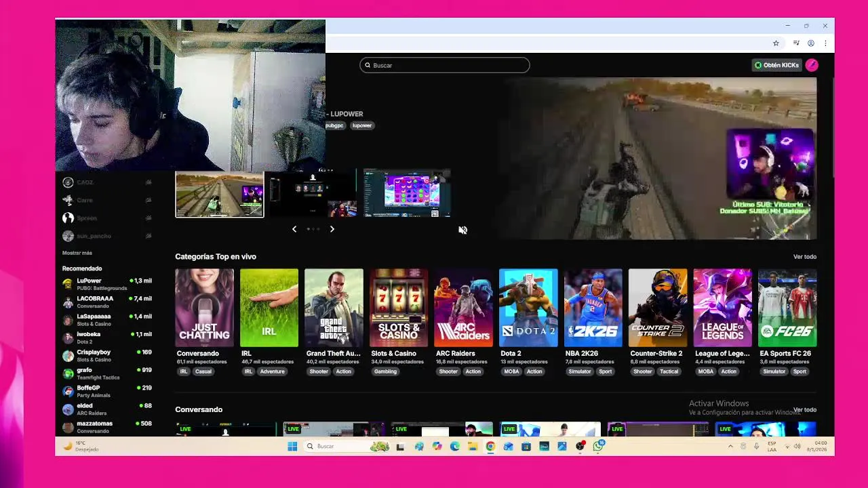Click the lupower stream tag
This screenshot has width=868, height=488.
[x=362, y=125]
